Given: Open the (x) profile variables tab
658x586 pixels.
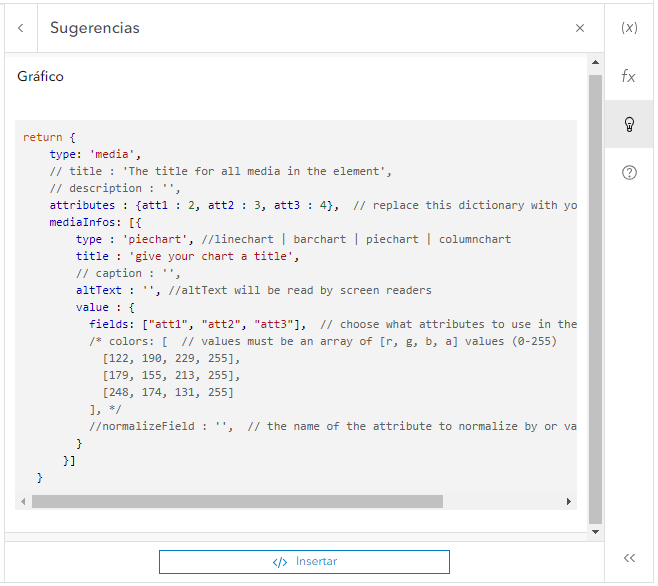Looking at the screenshot, I should [x=629, y=28].
